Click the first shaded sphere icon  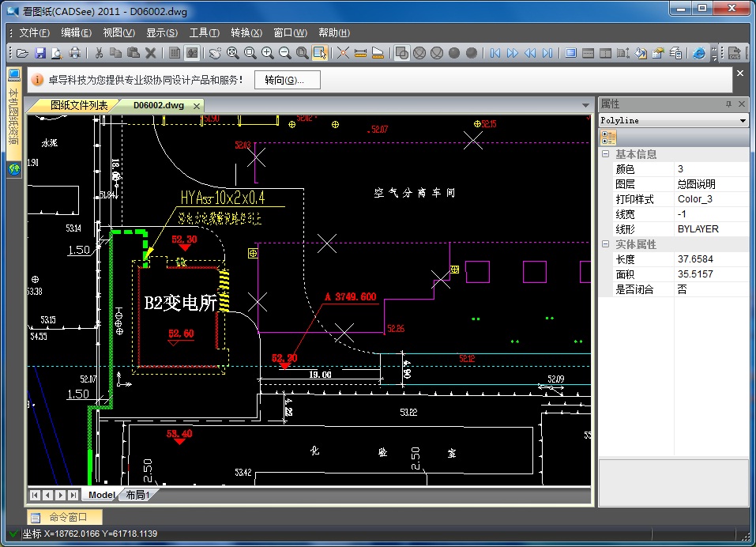(x=454, y=53)
